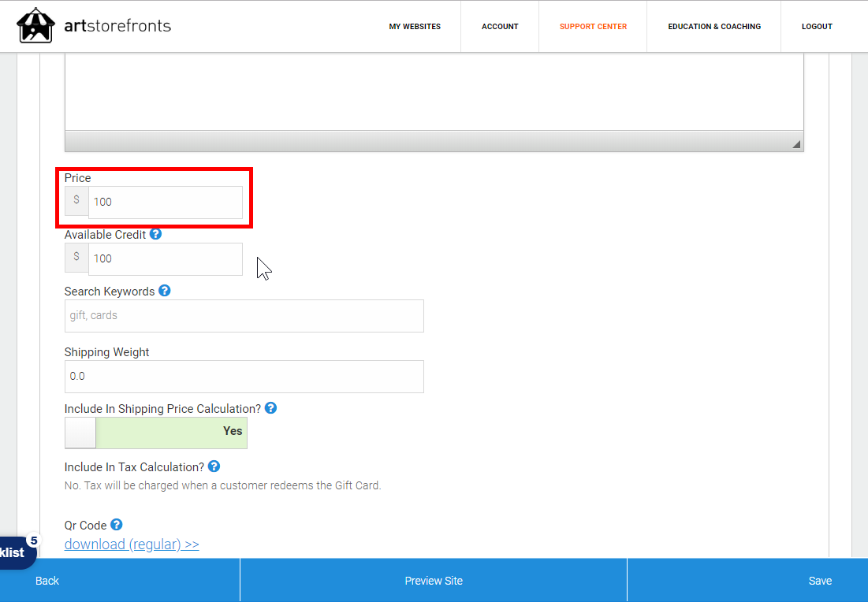This screenshot has height=602, width=868.
Task: Download the regular QR code link
Action: click(x=132, y=544)
